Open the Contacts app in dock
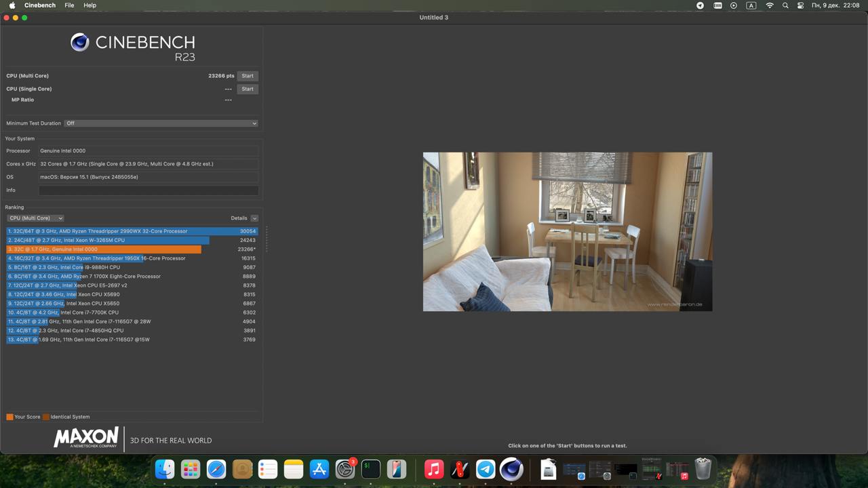Image resolution: width=868 pixels, height=488 pixels. tap(242, 469)
